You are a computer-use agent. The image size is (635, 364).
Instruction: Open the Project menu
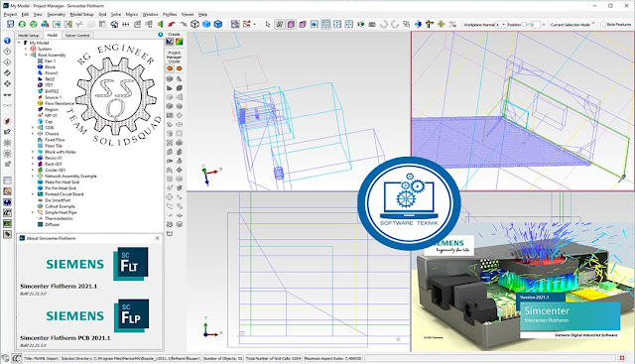pos(10,14)
